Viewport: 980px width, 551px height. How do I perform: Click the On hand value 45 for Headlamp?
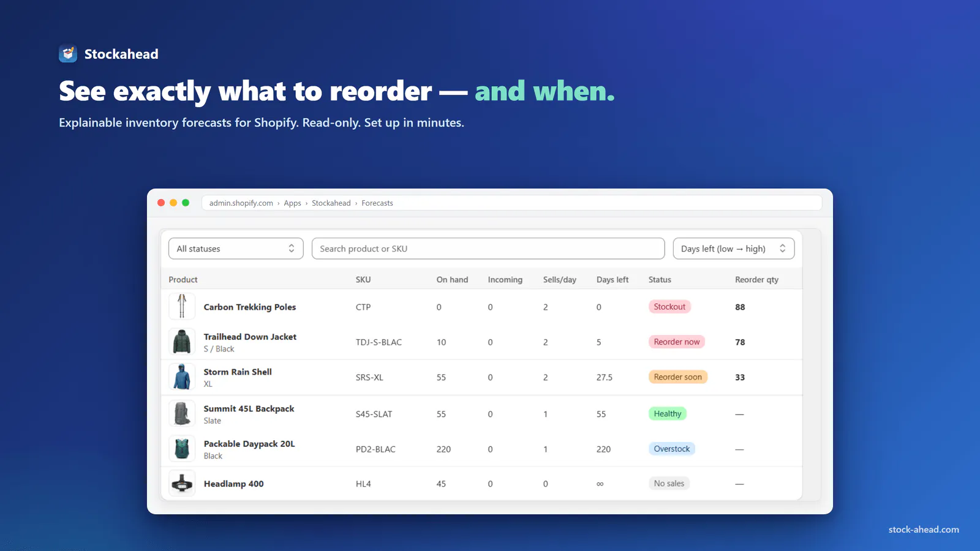[441, 484]
